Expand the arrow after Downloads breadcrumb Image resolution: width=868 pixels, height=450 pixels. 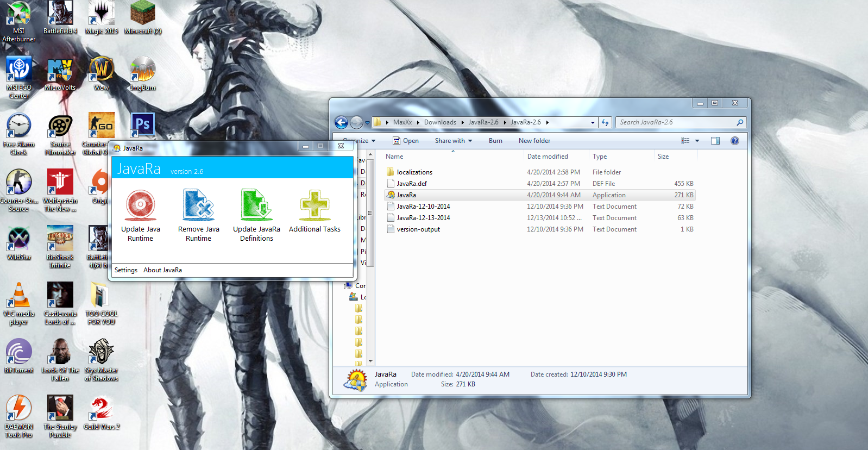point(463,123)
